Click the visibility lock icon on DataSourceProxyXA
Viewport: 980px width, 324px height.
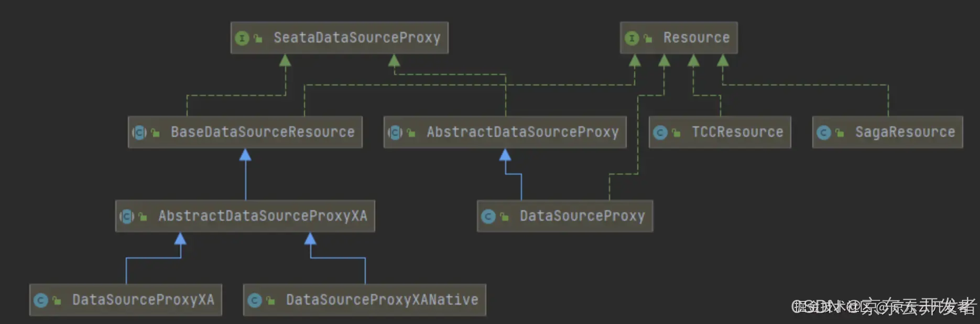(57, 300)
